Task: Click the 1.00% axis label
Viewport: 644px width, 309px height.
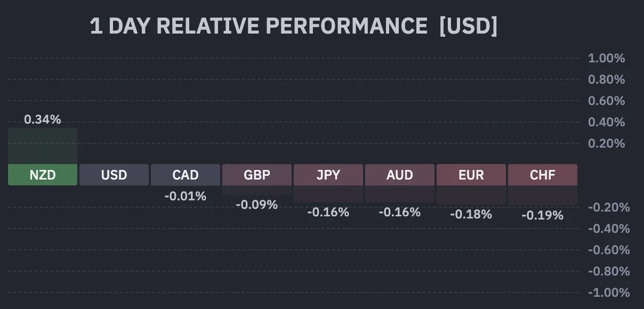Action: pos(606,58)
